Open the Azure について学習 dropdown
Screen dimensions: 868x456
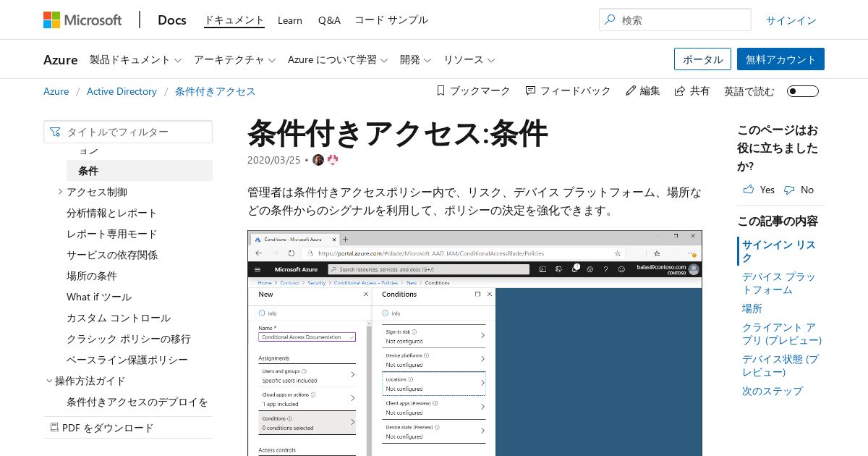pyautogui.click(x=338, y=59)
